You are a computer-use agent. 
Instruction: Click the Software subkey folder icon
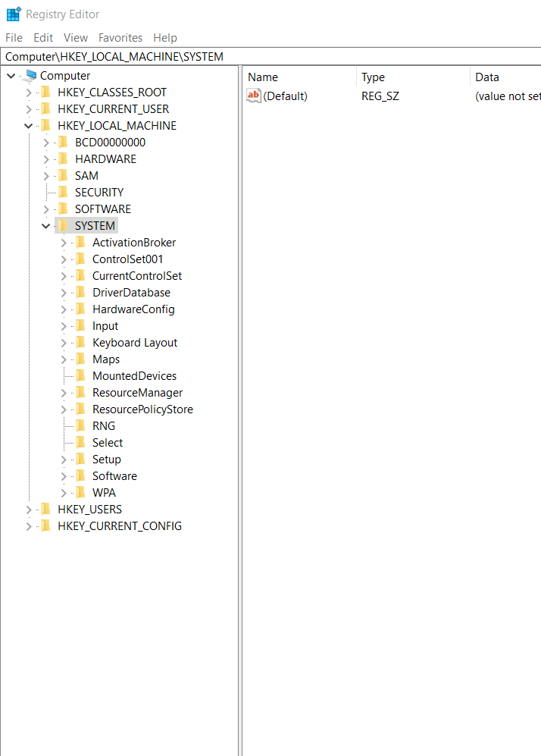click(80, 476)
